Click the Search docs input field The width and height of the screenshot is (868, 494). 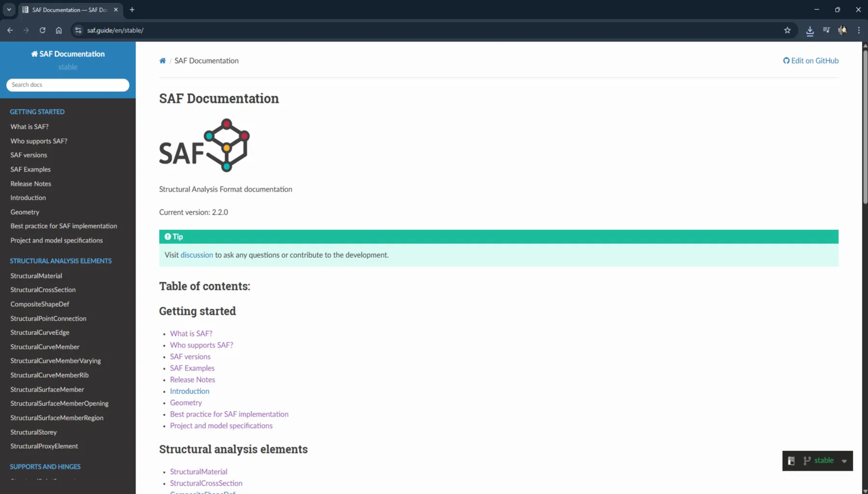click(68, 84)
